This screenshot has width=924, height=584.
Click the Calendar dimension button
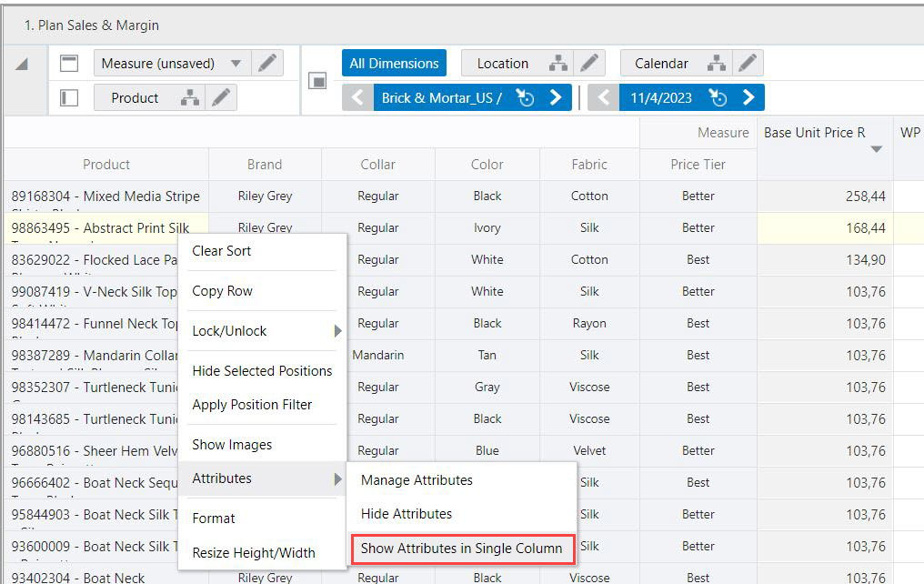661,63
